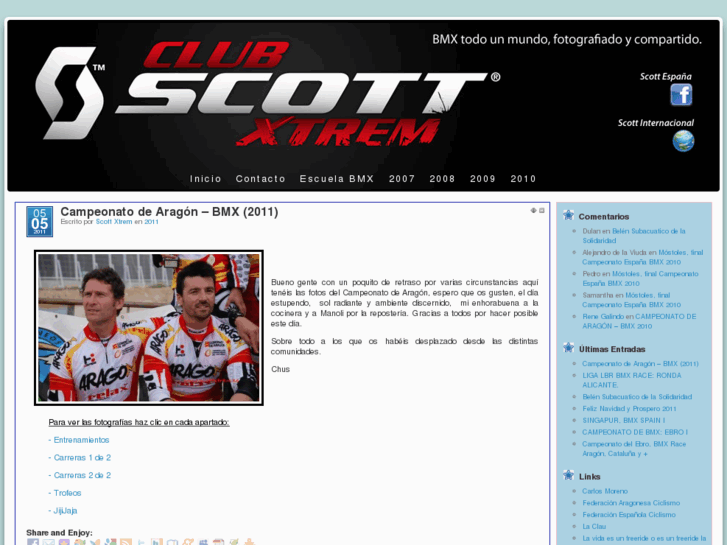Click the 2011 category link under title
This screenshot has width=727, height=545.
(151, 222)
